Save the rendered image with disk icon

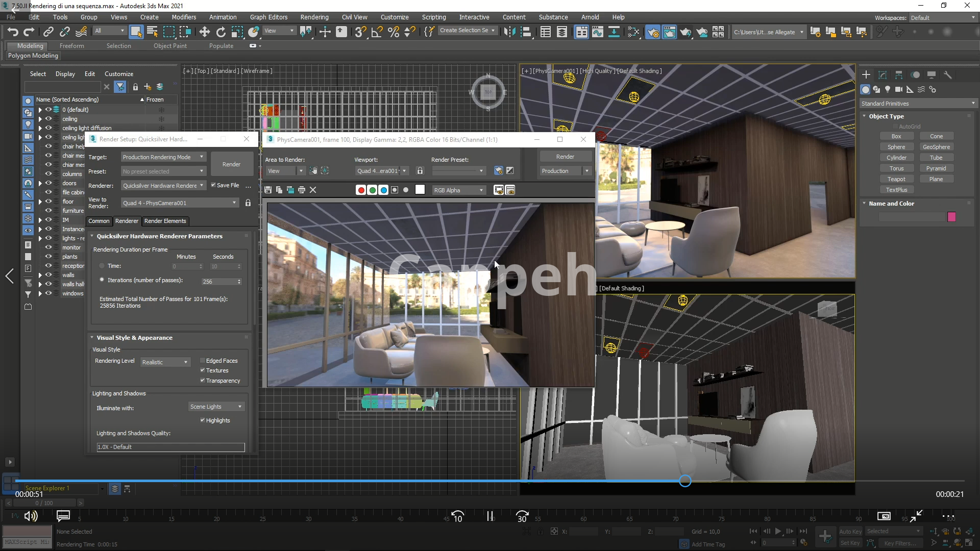268,190
